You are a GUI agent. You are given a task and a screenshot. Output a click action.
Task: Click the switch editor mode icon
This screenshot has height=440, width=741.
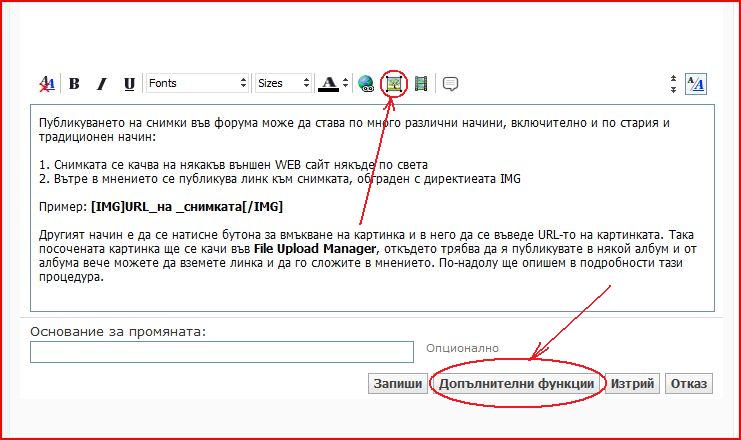(697, 84)
